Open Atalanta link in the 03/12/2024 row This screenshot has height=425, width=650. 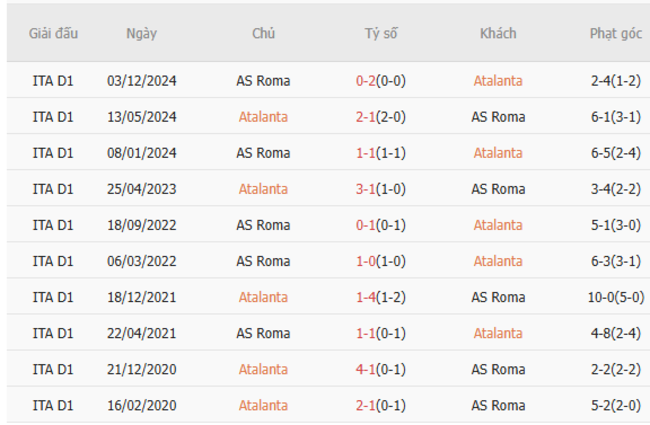point(498,81)
